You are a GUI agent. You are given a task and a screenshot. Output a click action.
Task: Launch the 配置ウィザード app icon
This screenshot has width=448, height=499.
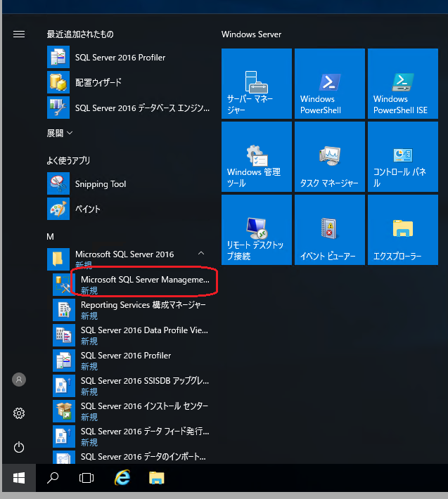click(58, 82)
